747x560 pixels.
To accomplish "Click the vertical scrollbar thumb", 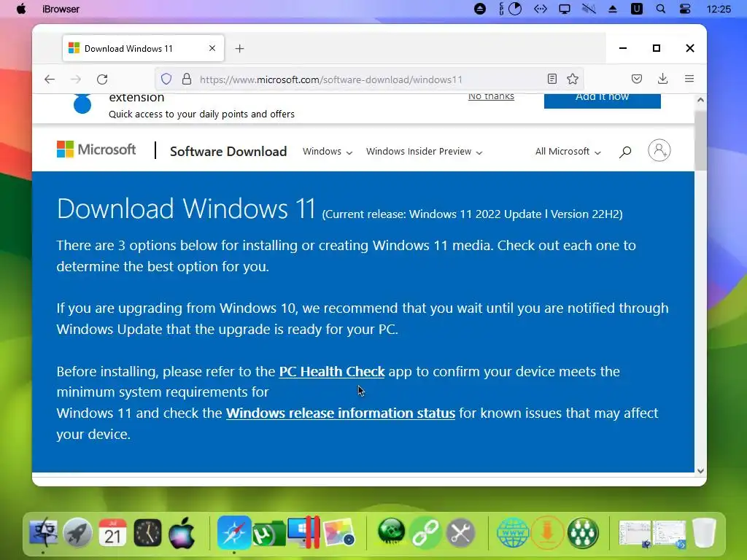I will pyautogui.click(x=700, y=141).
